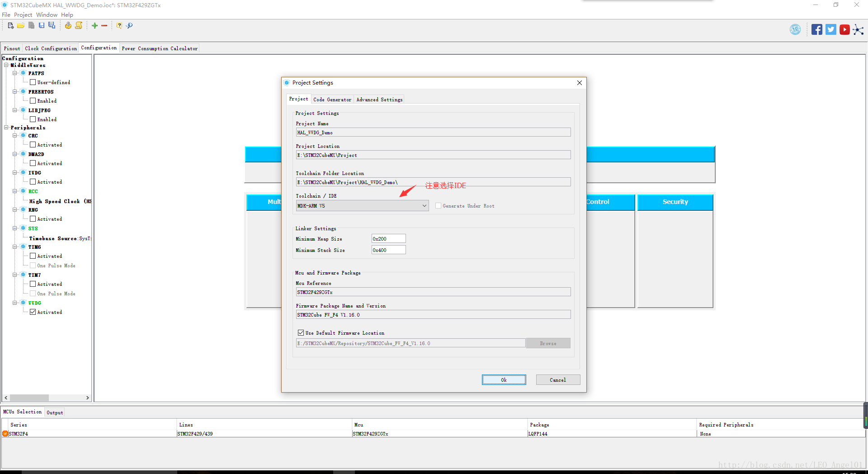
Task: Click the icon beside SYS in tree
Action: tap(23, 228)
